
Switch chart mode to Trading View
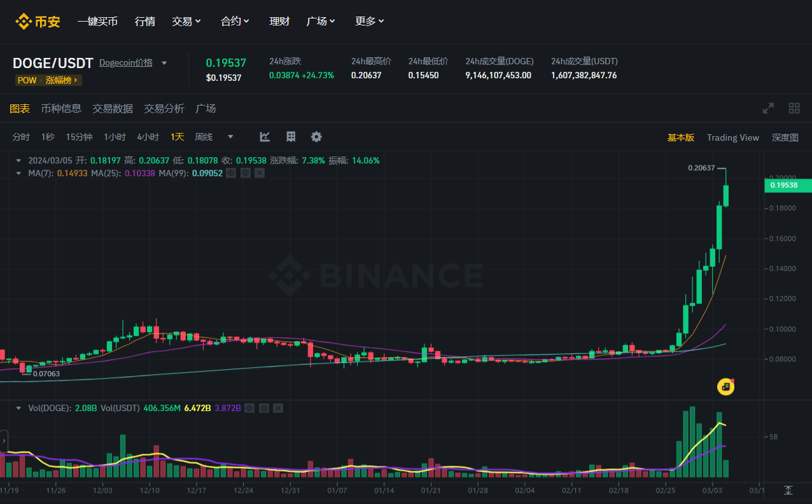click(x=732, y=137)
